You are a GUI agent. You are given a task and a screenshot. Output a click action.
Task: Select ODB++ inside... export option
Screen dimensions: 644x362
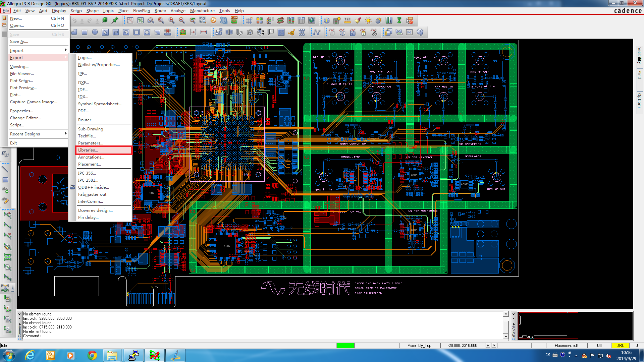pos(103,187)
